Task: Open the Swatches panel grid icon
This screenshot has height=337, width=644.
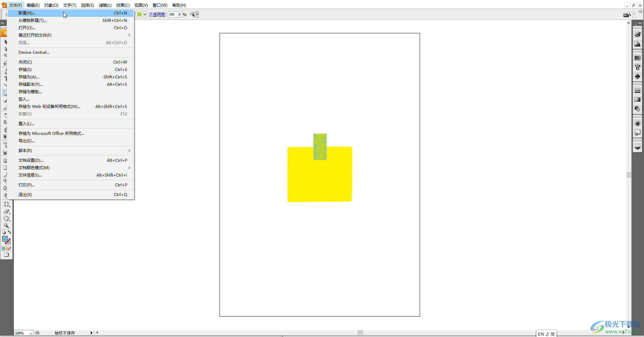Action: [637, 58]
